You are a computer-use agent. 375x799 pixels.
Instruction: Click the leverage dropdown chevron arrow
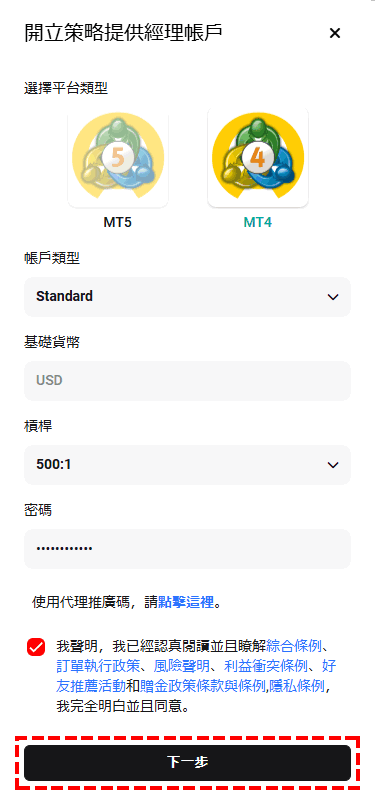333,465
